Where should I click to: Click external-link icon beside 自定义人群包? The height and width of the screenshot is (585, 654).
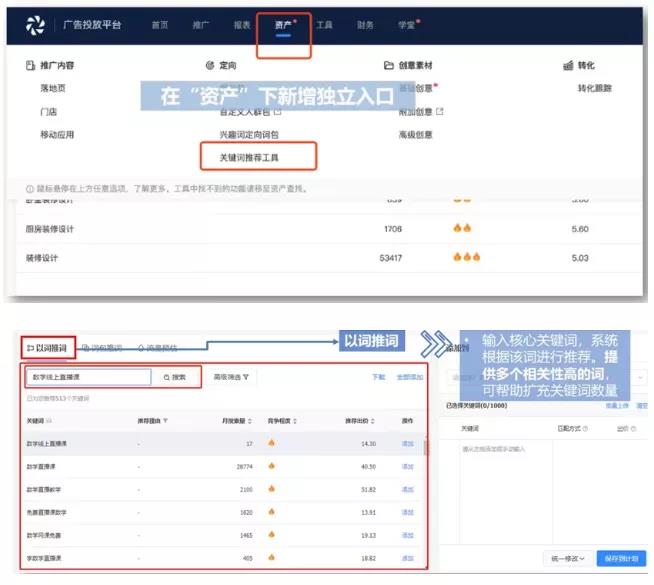tap(278, 112)
